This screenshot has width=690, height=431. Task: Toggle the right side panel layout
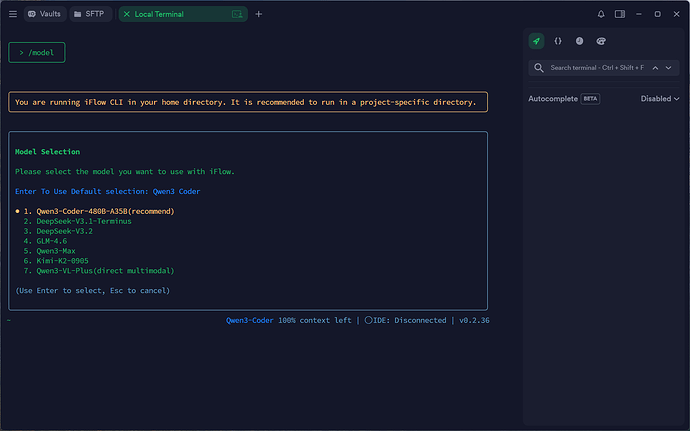coord(620,14)
